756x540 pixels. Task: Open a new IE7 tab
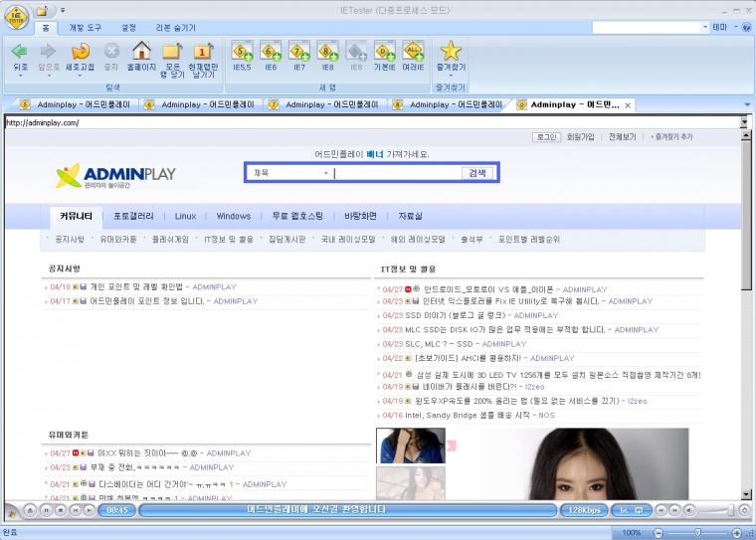(x=298, y=52)
